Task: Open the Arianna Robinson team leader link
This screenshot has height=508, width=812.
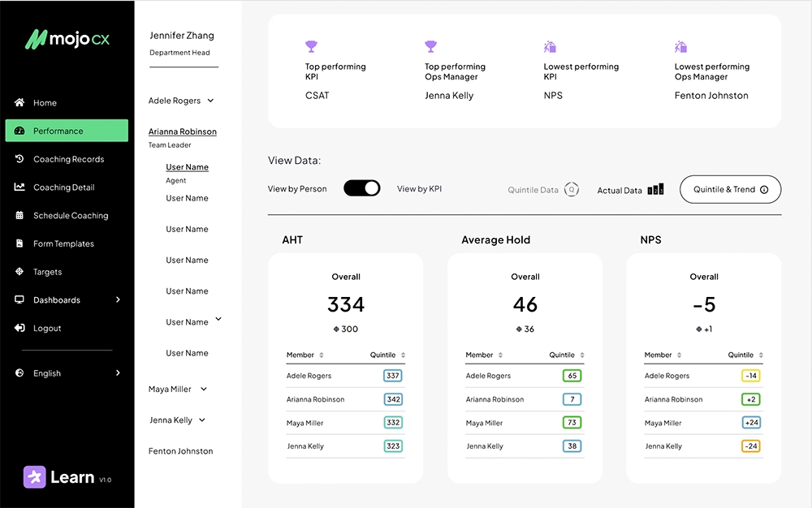Action: 182,131
